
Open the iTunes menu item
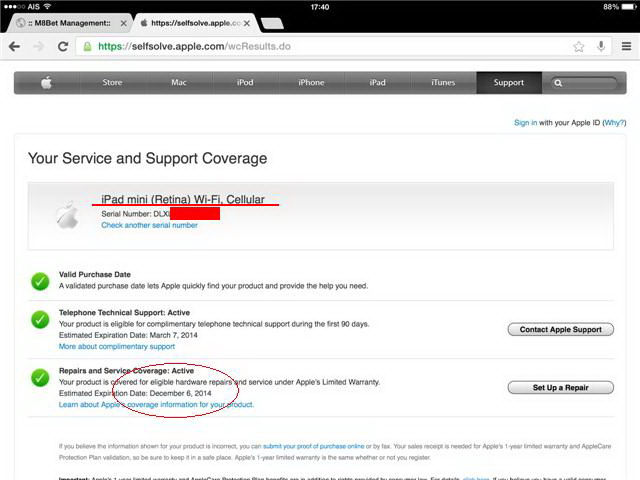click(443, 82)
